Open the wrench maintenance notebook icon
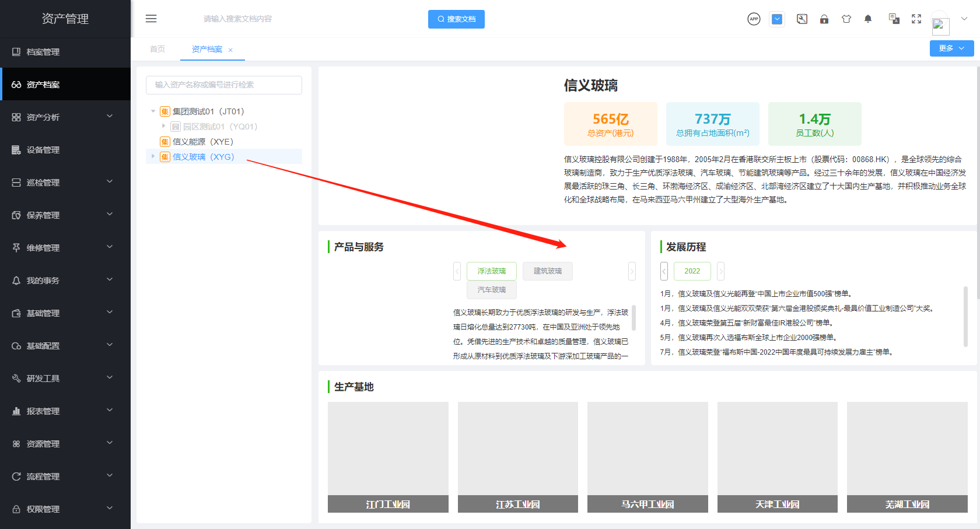The image size is (980, 529). pos(802,19)
